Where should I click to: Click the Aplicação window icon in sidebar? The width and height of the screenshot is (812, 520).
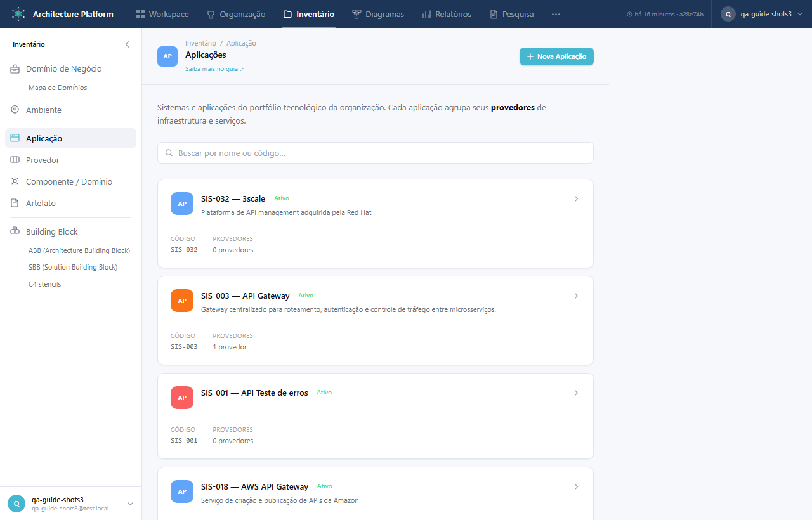[15, 138]
